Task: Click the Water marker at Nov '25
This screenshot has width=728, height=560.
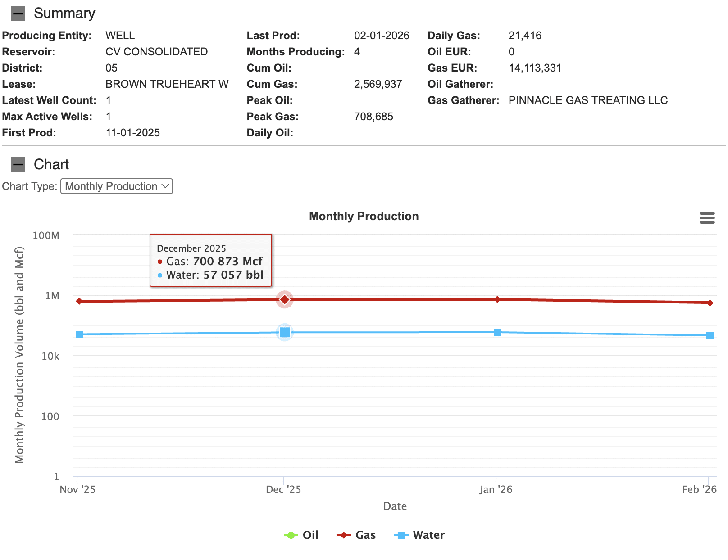Action: 79,334
